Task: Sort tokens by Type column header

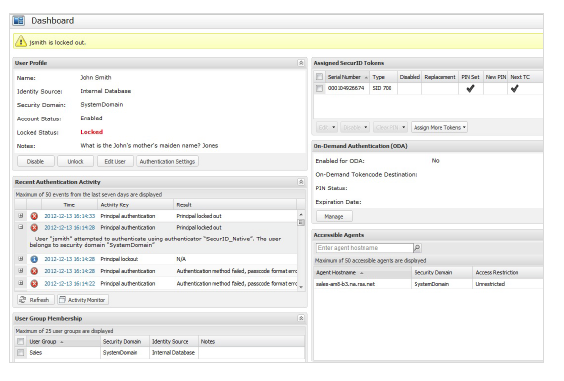Action: (x=383, y=77)
